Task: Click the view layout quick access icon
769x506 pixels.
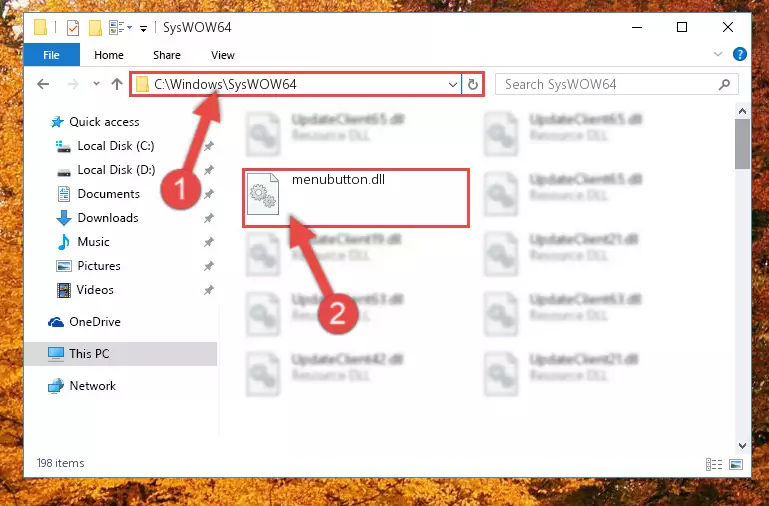Action: (x=120, y=27)
